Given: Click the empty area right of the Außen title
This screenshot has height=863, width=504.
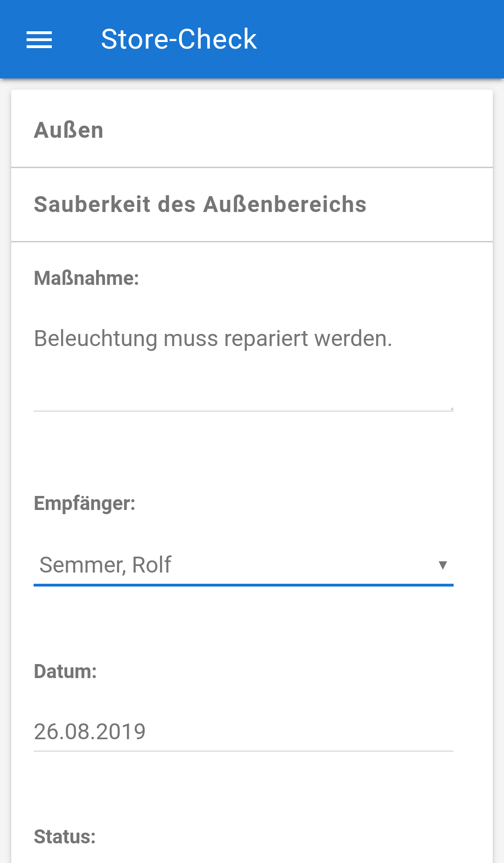Looking at the screenshot, I should tap(303, 130).
